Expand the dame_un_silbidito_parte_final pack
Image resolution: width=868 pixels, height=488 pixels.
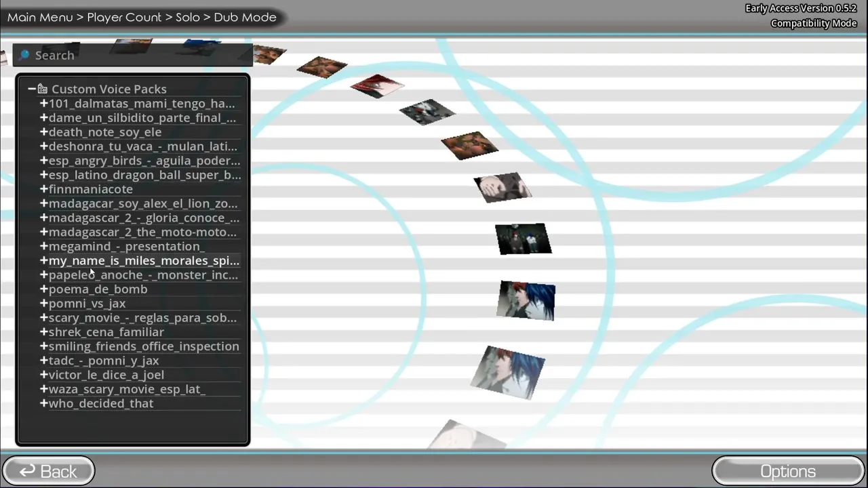(x=44, y=117)
